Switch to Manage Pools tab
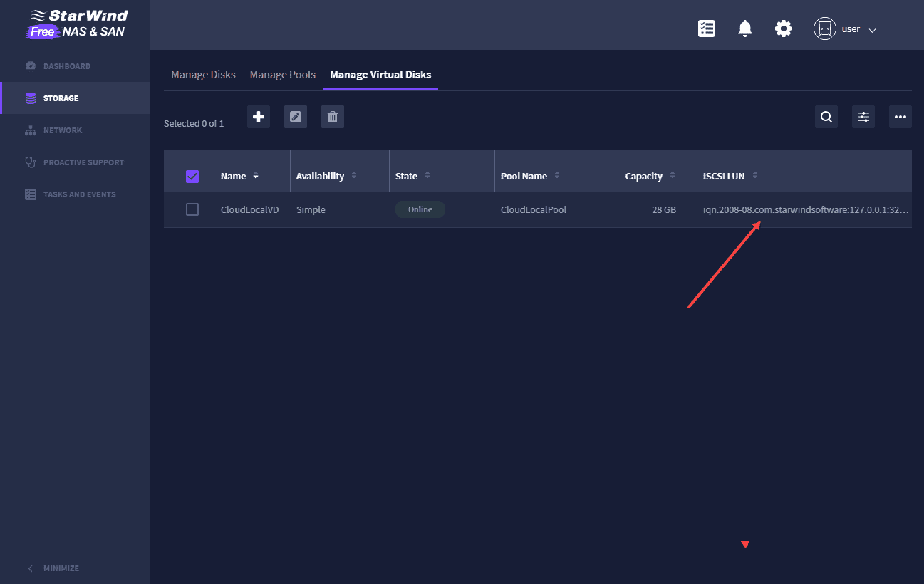The height and width of the screenshot is (584, 924). click(283, 75)
